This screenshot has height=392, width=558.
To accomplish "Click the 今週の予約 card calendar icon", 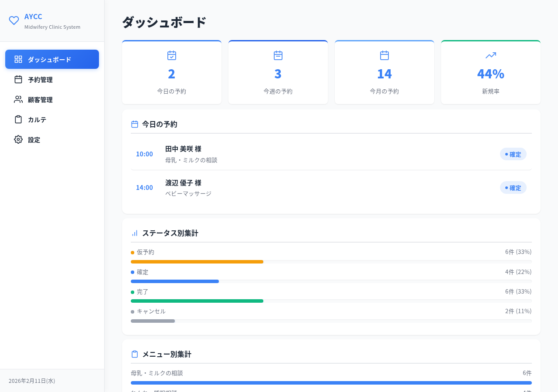I will (278, 55).
